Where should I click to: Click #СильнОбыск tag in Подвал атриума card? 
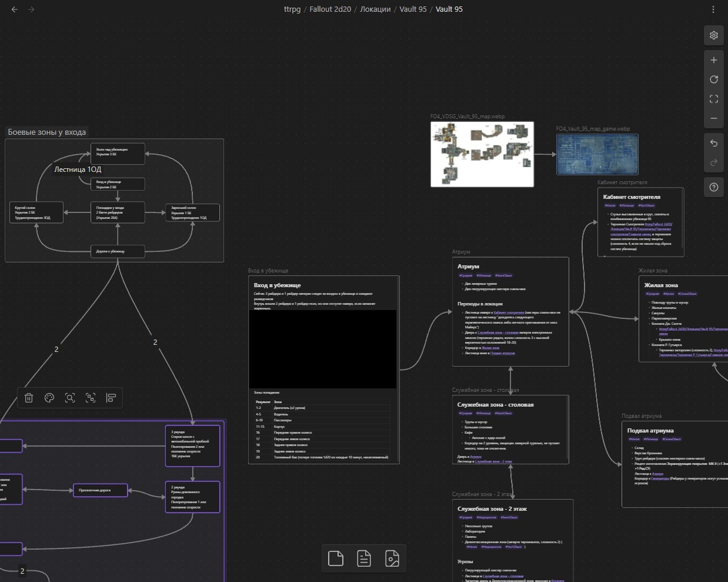click(672, 439)
